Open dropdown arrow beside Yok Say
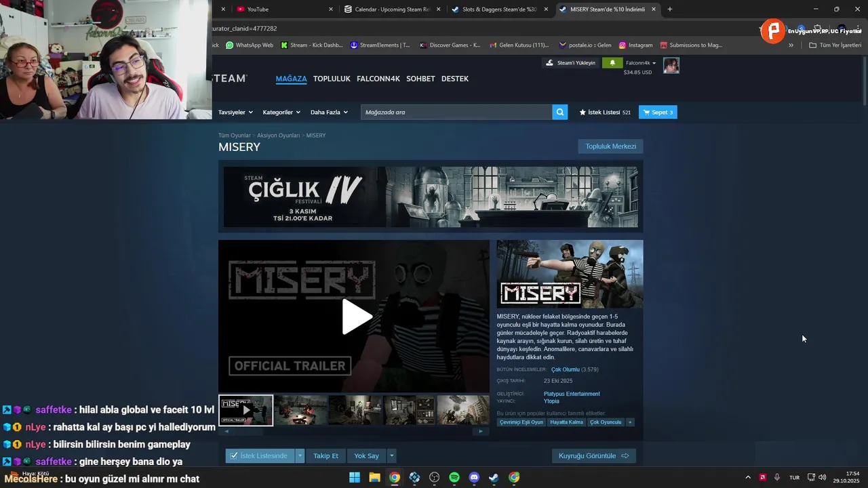The width and height of the screenshot is (868, 488). (x=391, y=455)
